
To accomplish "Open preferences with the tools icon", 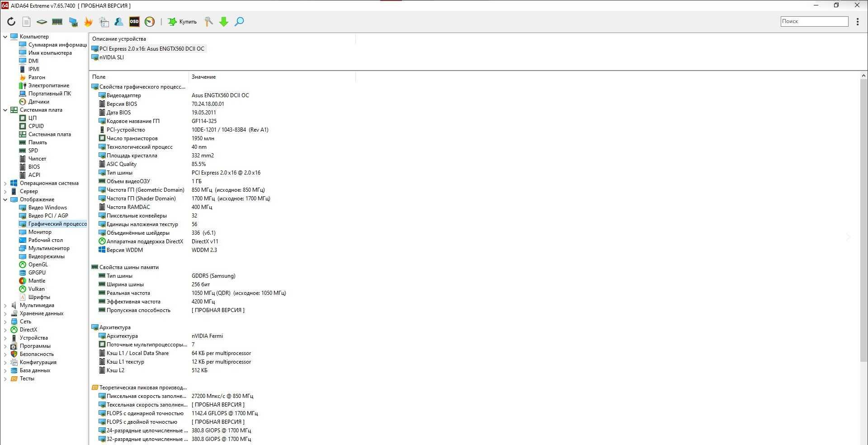I will (208, 22).
